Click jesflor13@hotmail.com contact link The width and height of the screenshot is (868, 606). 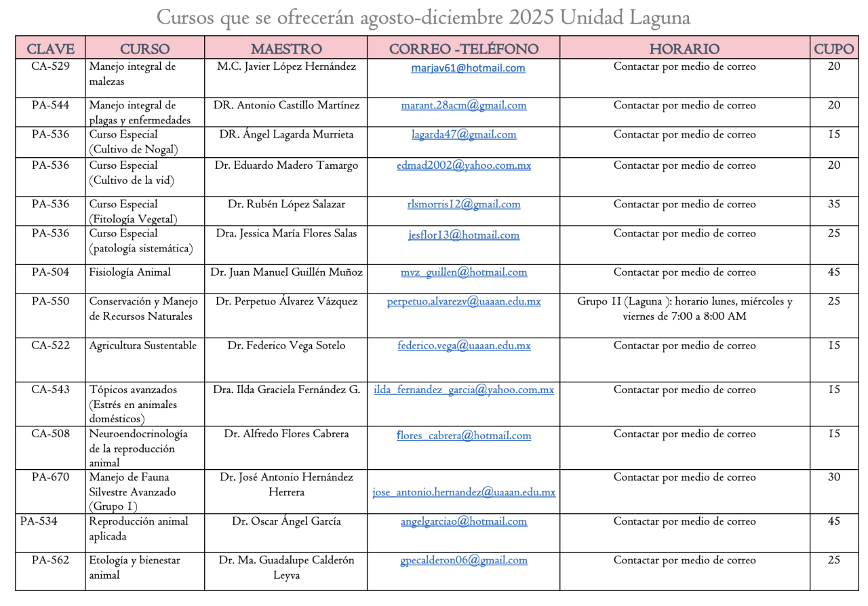coord(464,235)
